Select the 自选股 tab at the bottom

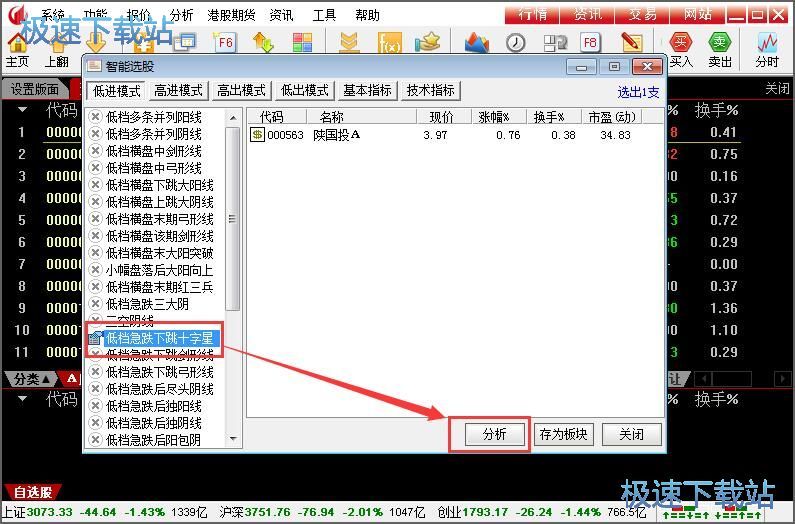coord(33,492)
